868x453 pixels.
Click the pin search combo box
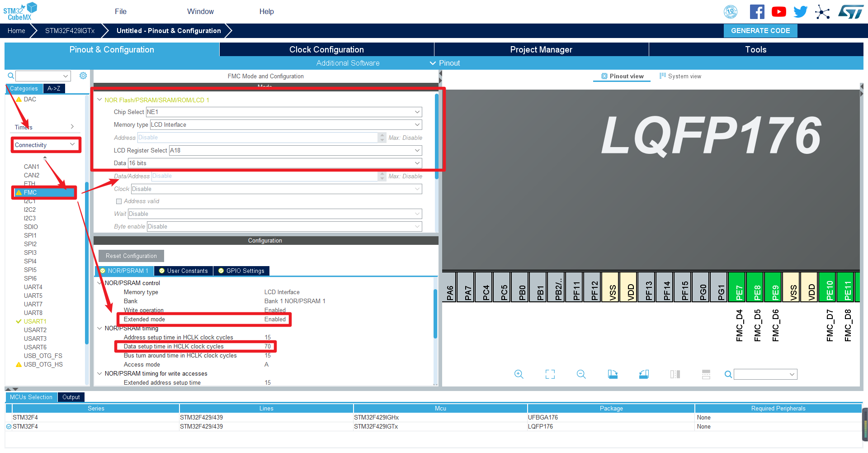tap(765, 374)
